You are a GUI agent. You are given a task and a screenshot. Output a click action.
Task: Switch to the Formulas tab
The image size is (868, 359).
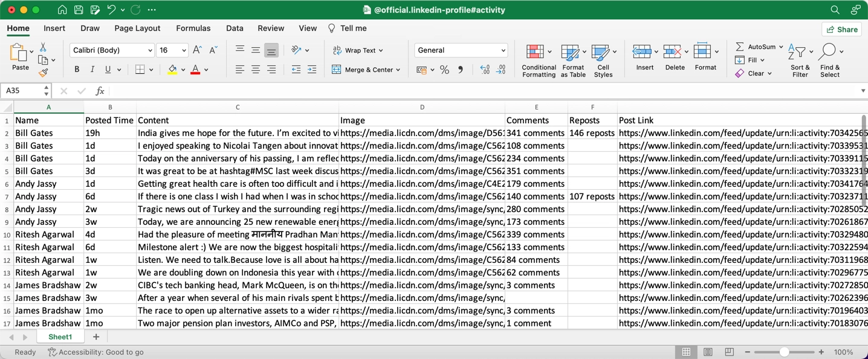(x=193, y=28)
